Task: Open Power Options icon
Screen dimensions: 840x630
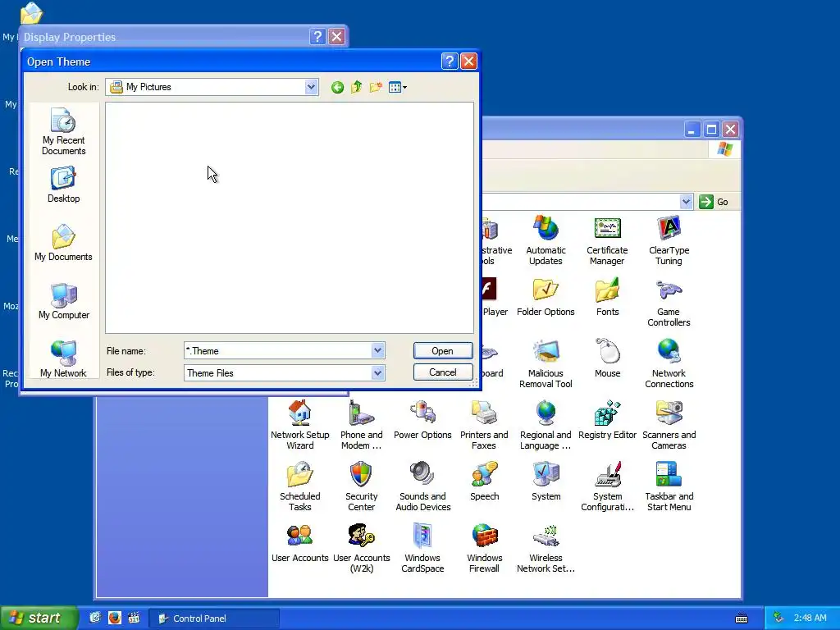Action: (422, 421)
